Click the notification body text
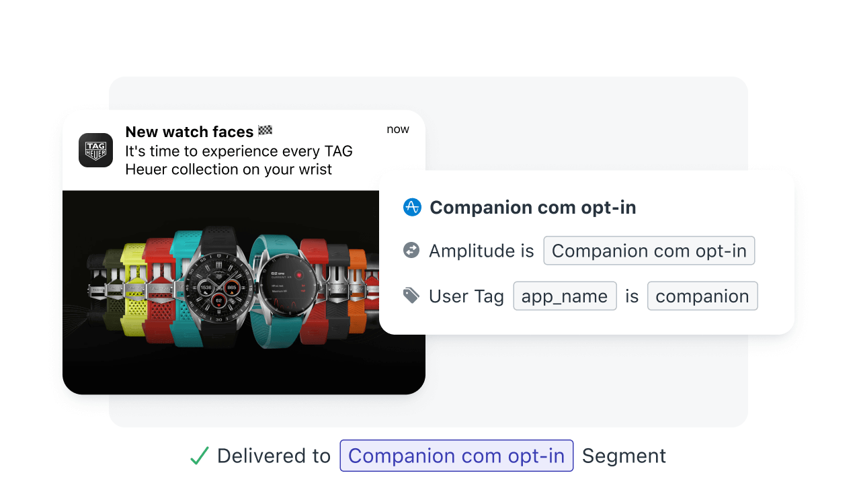This screenshot has height=504, width=857. pos(239,160)
